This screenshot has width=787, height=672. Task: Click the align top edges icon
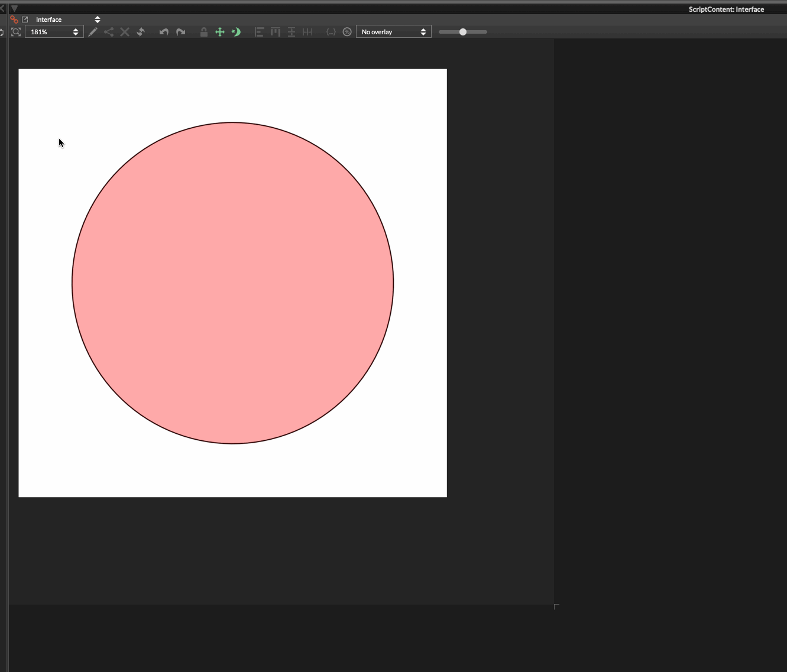coord(275,32)
